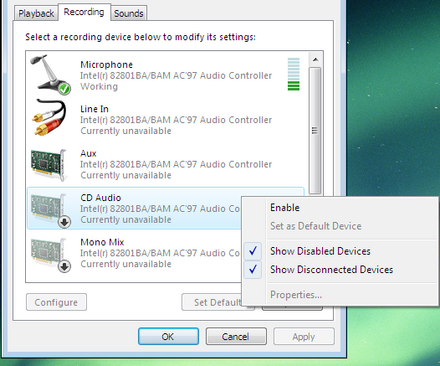Click Currently unavailable under Aux

tap(126, 175)
